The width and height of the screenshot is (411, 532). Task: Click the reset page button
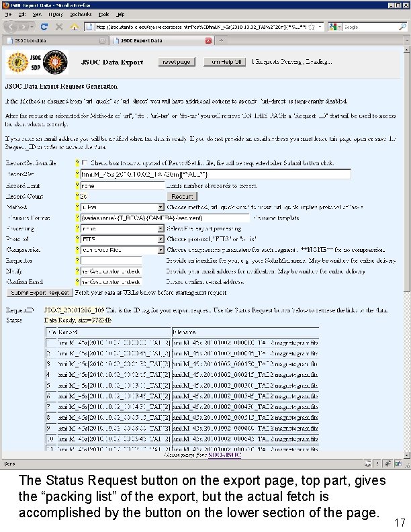coord(177,62)
